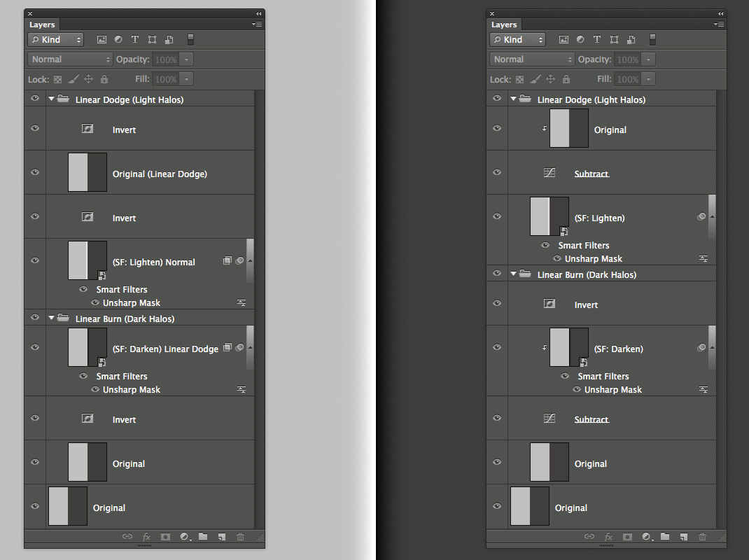The height and width of the screenshot is (560, 749).
Task: Filter smart objects in left Layers panel
Action: [x=169, y=40]
